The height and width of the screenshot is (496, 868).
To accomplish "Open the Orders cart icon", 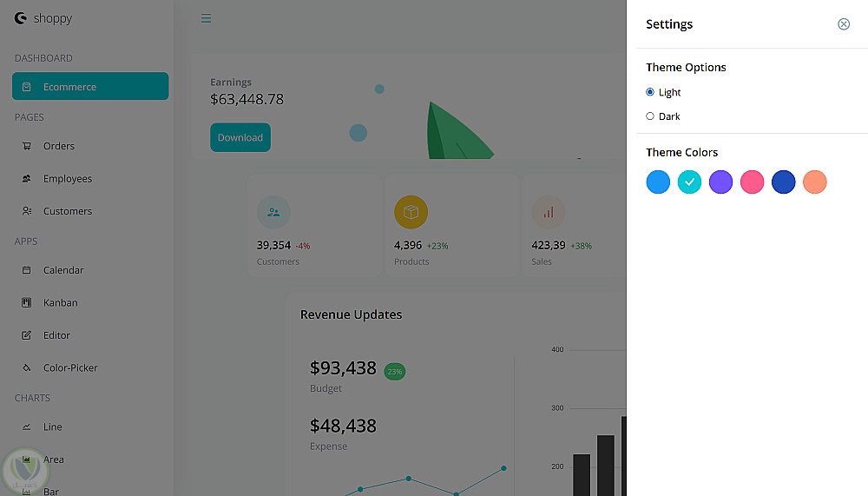I will 27,146.
